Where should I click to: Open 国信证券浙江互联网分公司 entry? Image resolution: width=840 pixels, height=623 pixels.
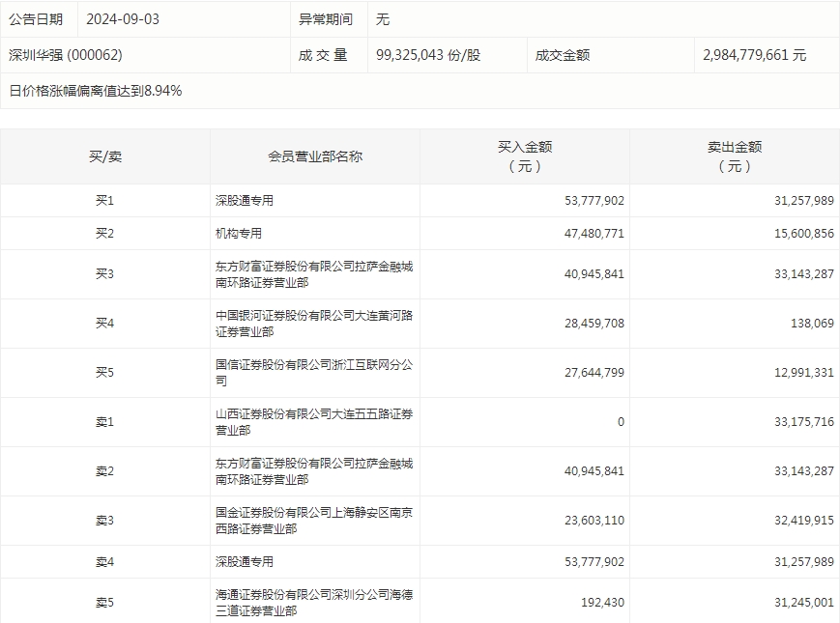[314, 373]
